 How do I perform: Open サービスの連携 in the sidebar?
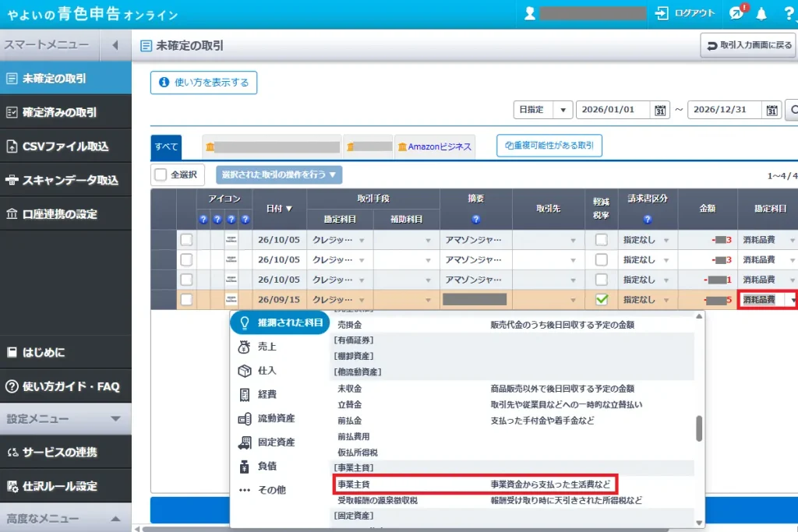(x=65, y=452)
